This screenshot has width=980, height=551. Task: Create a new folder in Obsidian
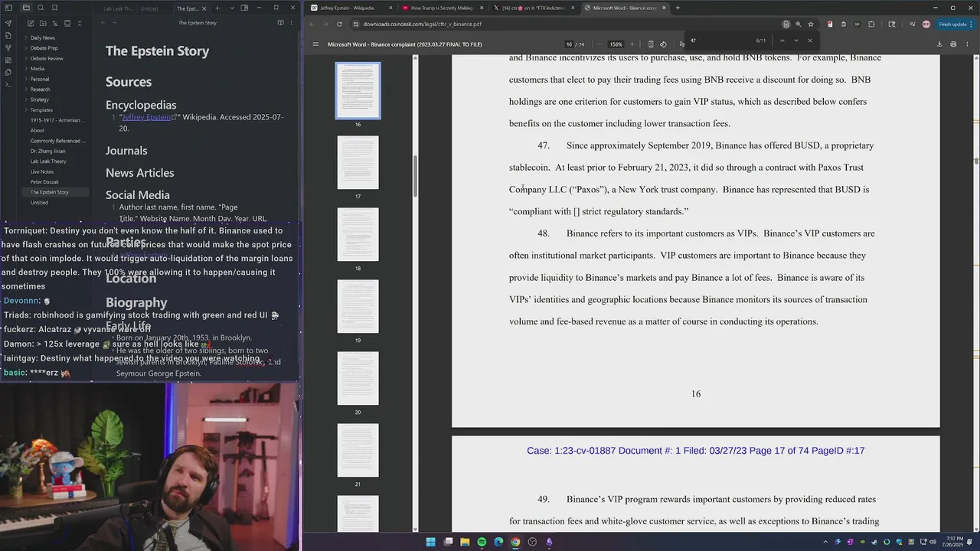point(43,23)
